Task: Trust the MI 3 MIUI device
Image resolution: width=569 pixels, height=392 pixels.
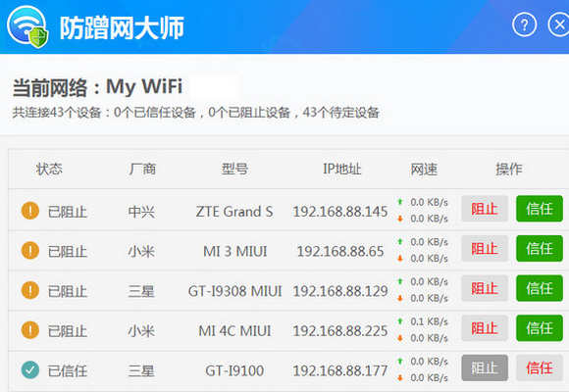Action: [540, 248]
